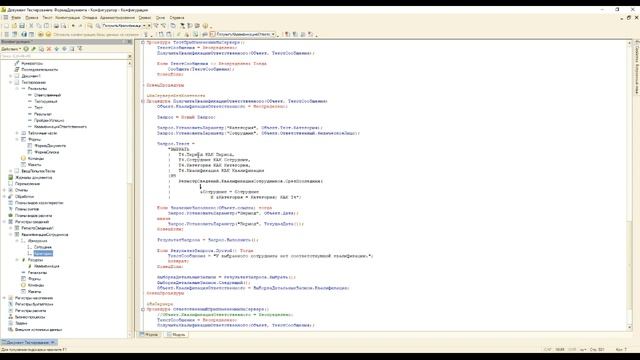Click the configuration tree vertical scrollbar
640x360 pixels.
(129, 199)
